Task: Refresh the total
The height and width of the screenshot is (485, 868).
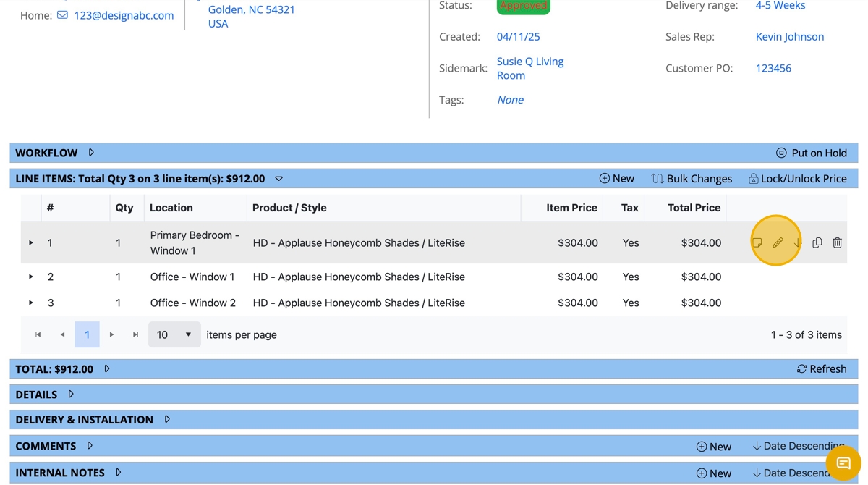Action: pos(822,369)
